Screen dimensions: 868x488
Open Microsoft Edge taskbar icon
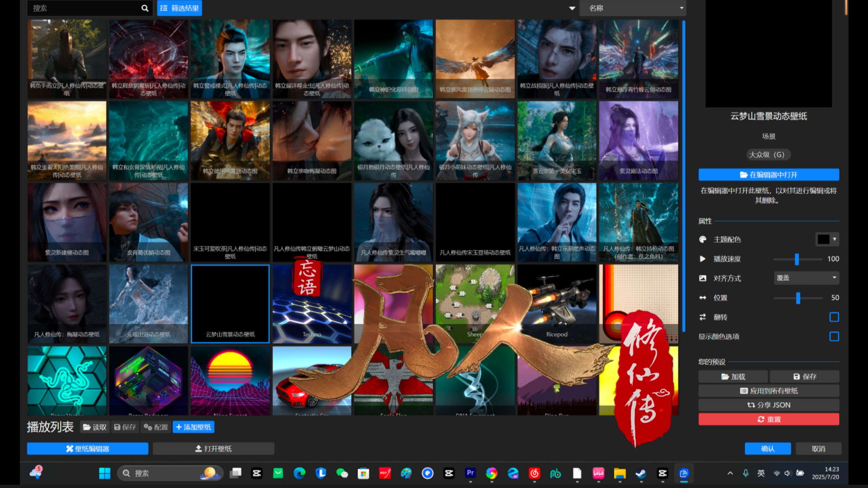click(299, 473)
